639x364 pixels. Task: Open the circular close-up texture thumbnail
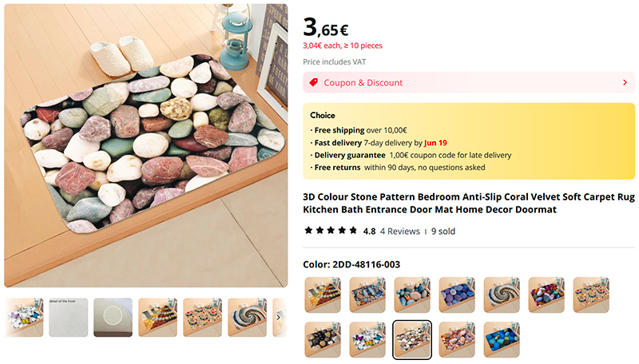[113, 318]
